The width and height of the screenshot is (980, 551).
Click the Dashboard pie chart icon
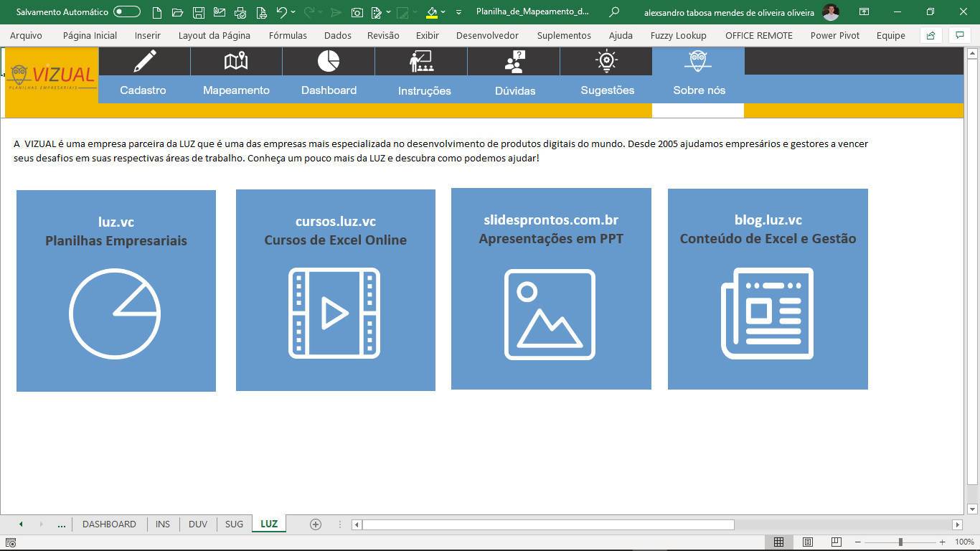329,61
